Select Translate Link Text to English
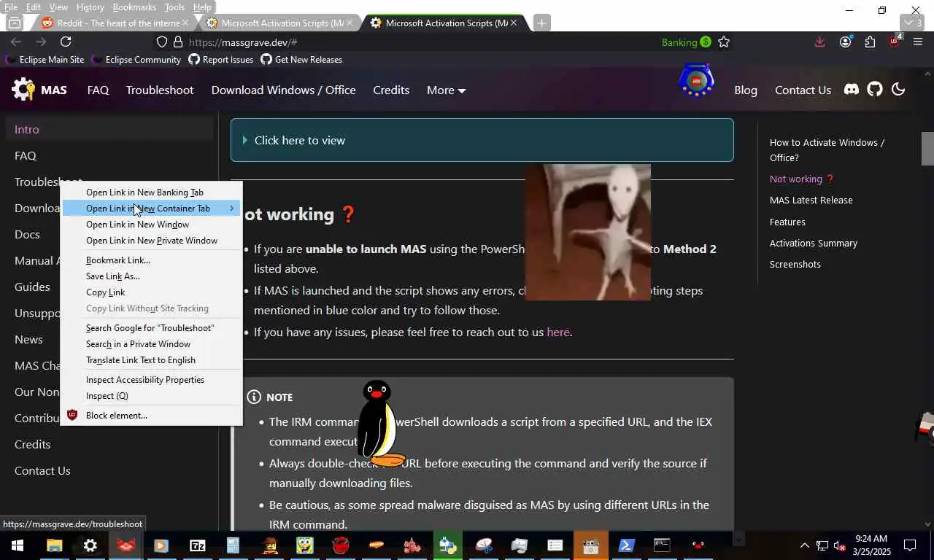 click(152, 360)
